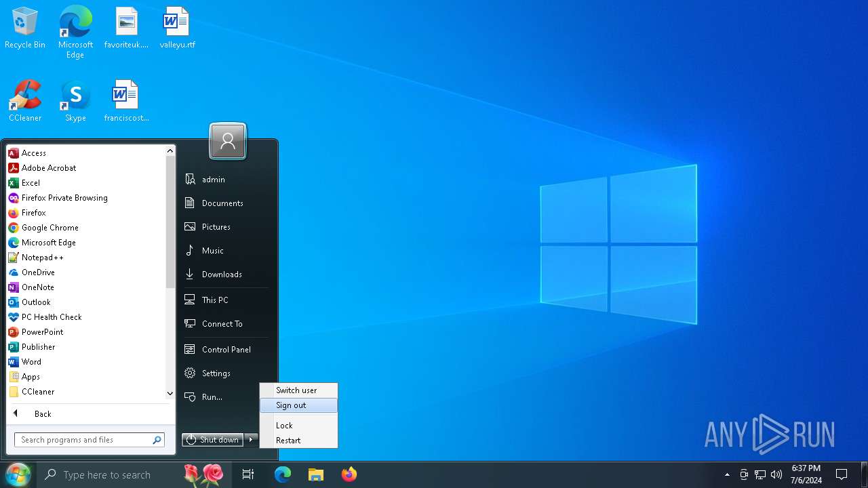Viewport: 868px width, 488px height.
Task: Click the search magnifier in programs search box
Action: point(157,440)
